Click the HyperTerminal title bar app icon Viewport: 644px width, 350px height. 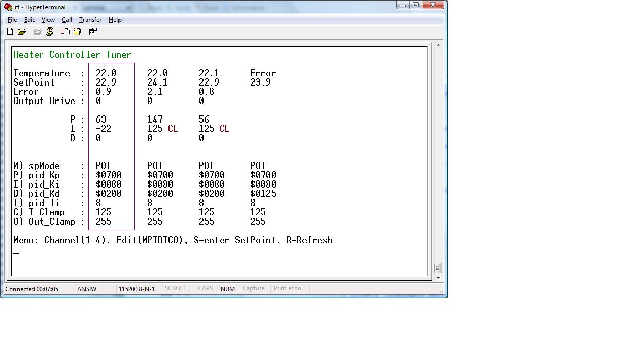click(x=8, y=7)
